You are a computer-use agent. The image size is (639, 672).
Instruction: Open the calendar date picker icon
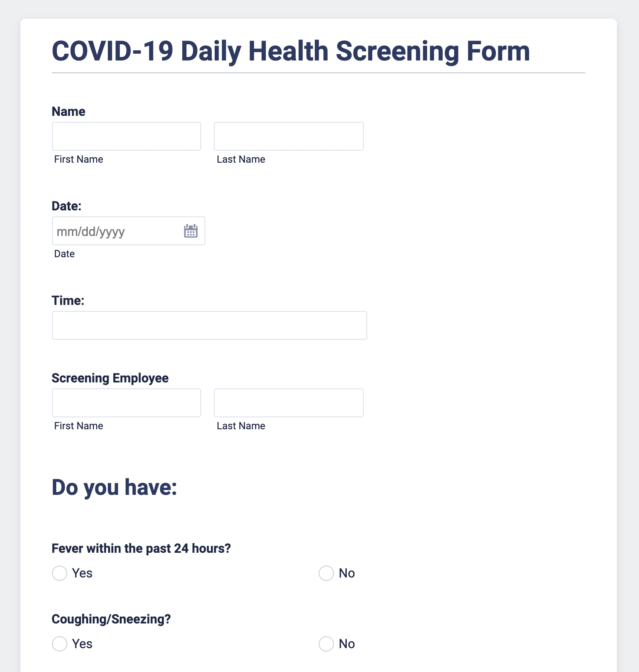190,231
